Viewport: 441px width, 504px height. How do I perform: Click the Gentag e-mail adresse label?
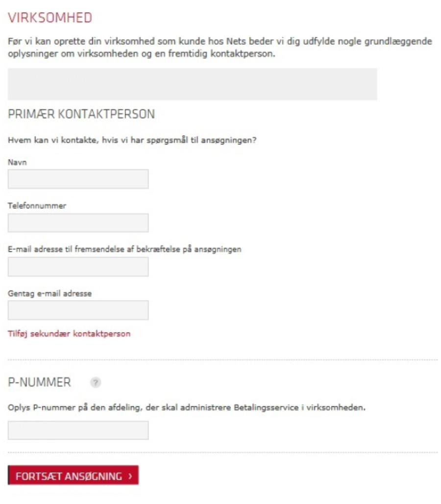click(49, 293)
